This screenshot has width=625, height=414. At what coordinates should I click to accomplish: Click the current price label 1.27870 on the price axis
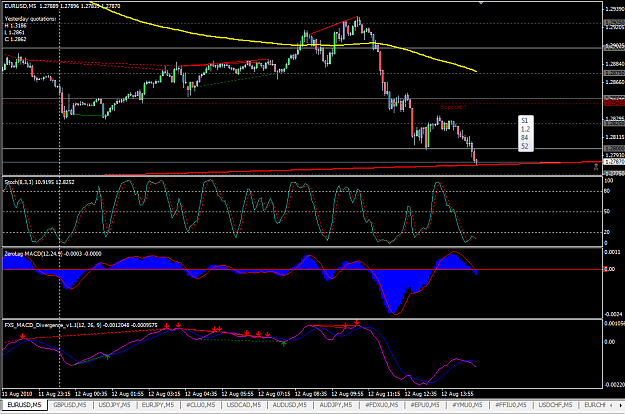point(614,162)
